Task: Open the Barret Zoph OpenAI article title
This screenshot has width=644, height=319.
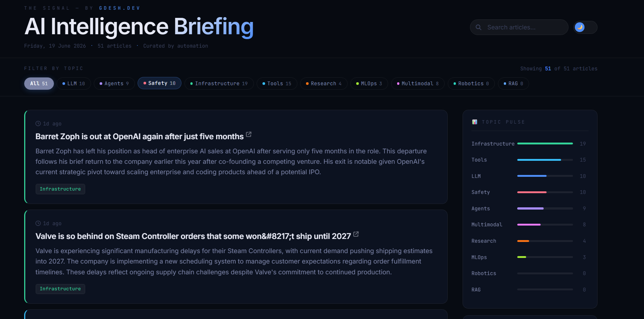Action: coord(139,137)
